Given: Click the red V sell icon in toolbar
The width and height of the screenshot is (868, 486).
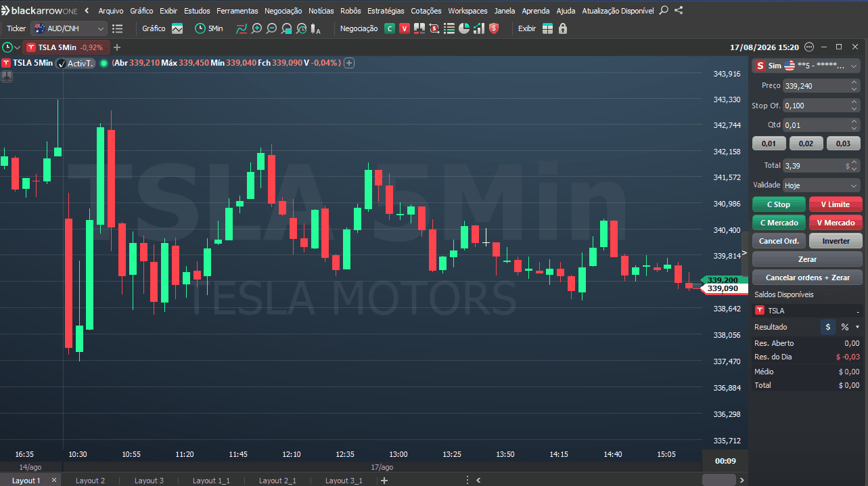Looking at the screenshot, I should (404, 28).
